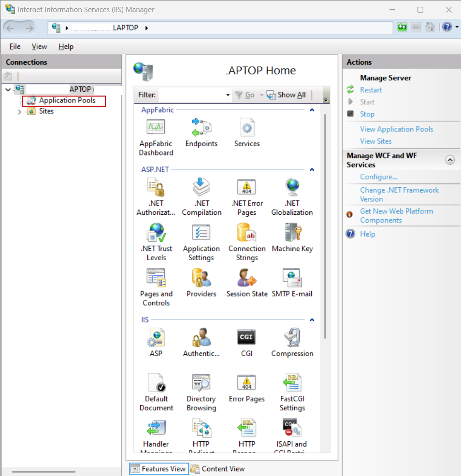Click the refresh page toolbar icon

coord(402,27)
